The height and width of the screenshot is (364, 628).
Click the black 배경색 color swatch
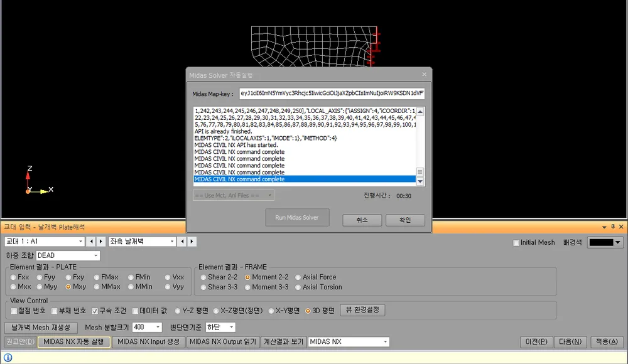click(x=601, y=242)
